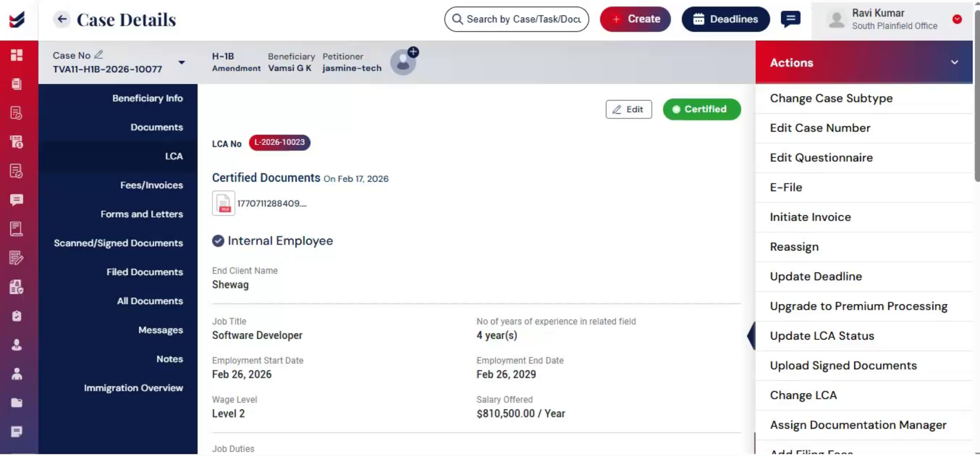Open Forms and Letters tab
980x456 pixels.
pyautogui.click(x=142, y=214)
